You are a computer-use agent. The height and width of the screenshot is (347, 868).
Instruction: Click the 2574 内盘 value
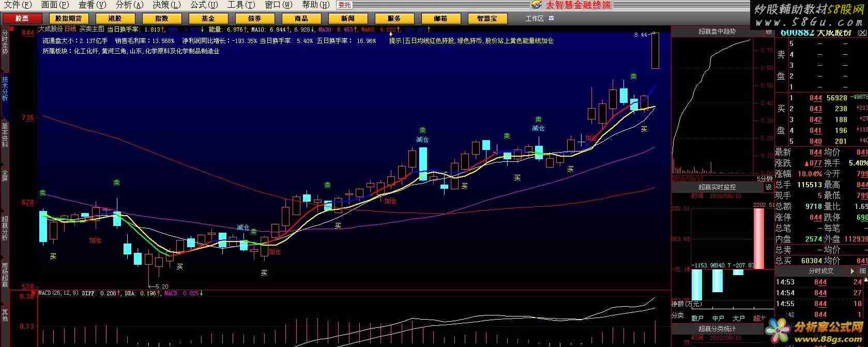pos(813,239)
